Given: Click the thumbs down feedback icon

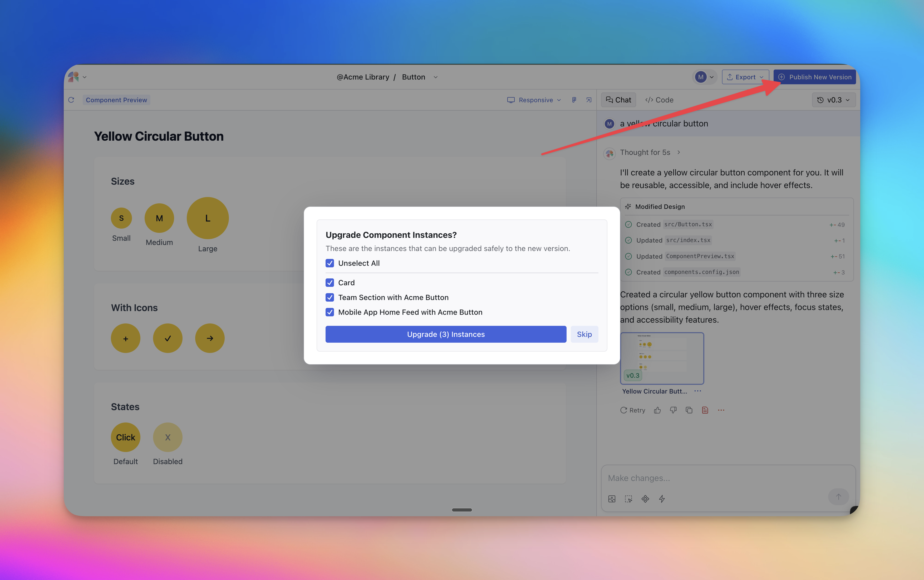Looking at the screenshot, I should point(673,410).
